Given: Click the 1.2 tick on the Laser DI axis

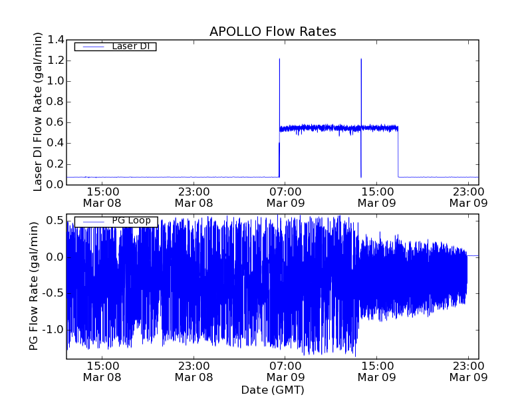Looking at the screenshot, I should [55, 61].
